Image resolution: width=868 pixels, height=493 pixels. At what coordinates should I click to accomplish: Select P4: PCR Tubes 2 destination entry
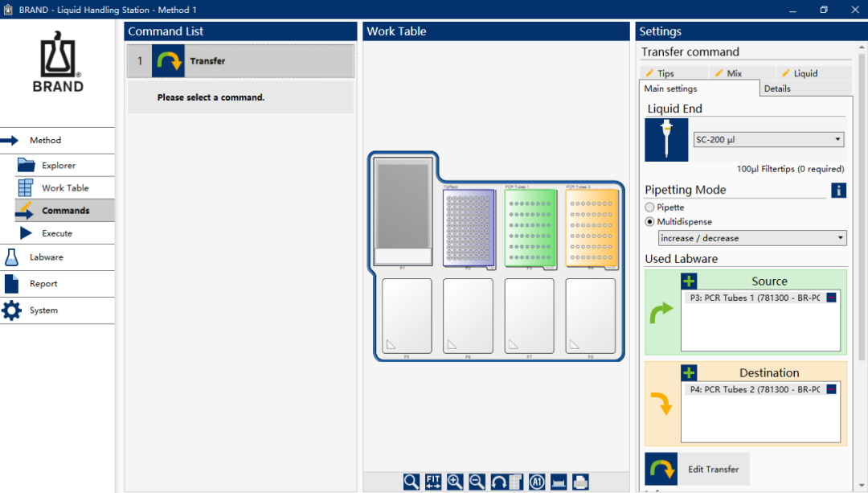coord(755,389)
